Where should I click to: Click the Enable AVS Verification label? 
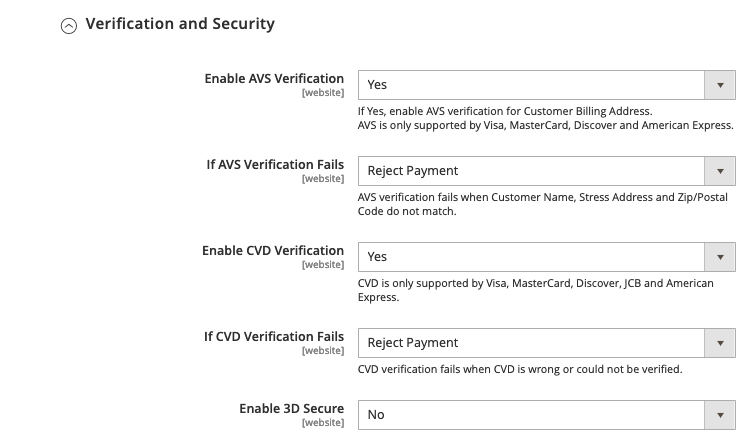[x=274, y=79]
